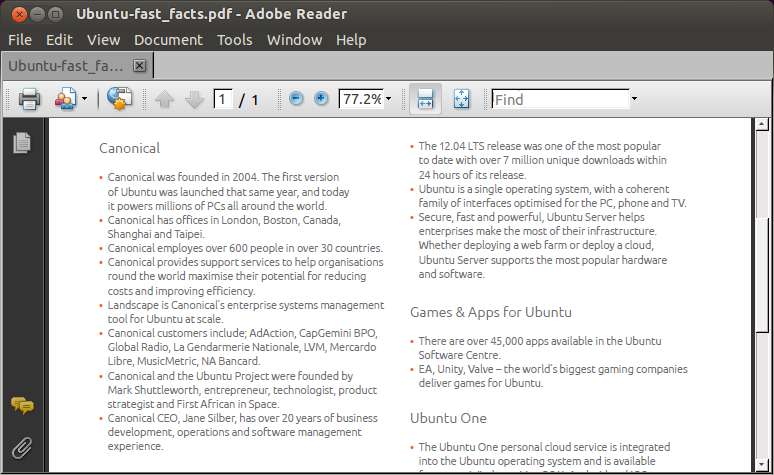Open the Document menu
The height and width of the screenshot is (475, 774).
168,40
